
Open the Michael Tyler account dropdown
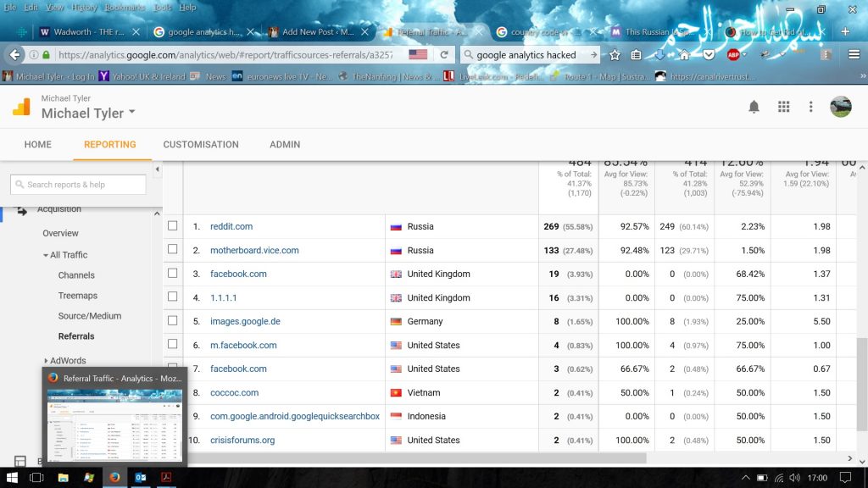[88, 113]
